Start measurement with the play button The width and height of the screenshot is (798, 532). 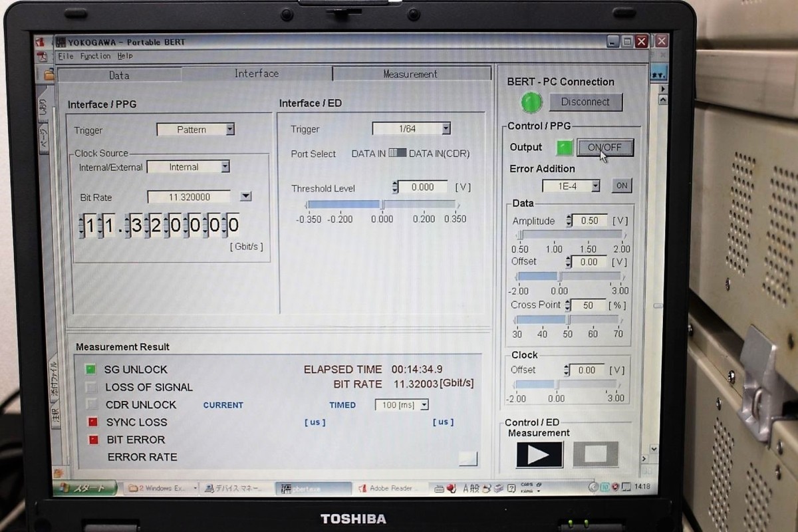[539, 454]
